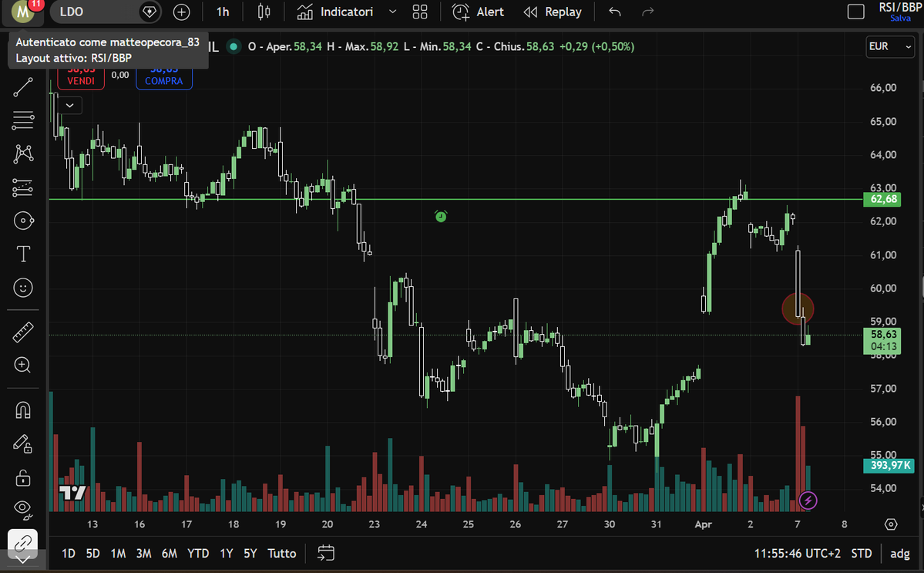
Task: Open the RSI/BBP layout menu
Action: (900, 8)
